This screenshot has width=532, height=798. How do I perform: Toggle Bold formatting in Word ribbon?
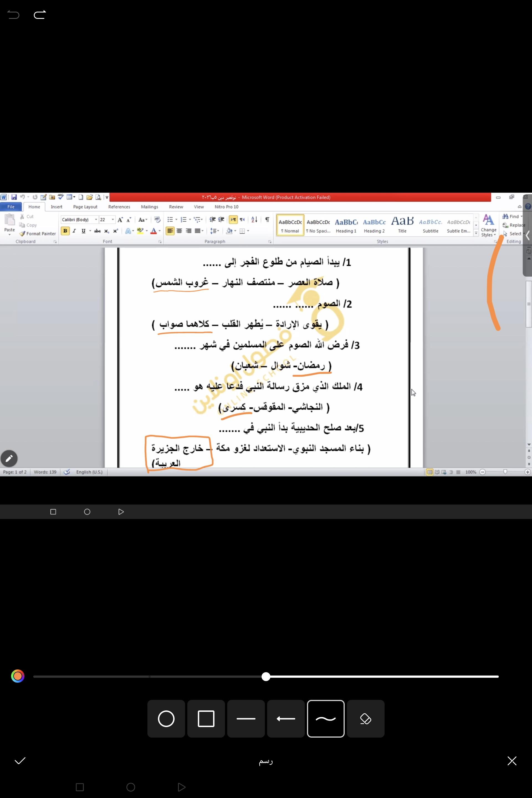(x=65, y=231)
